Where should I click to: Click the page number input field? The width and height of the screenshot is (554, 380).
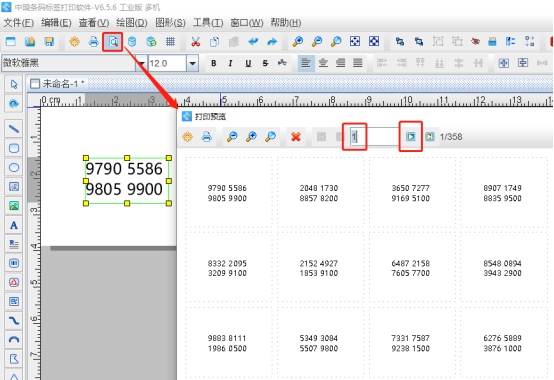375,137
